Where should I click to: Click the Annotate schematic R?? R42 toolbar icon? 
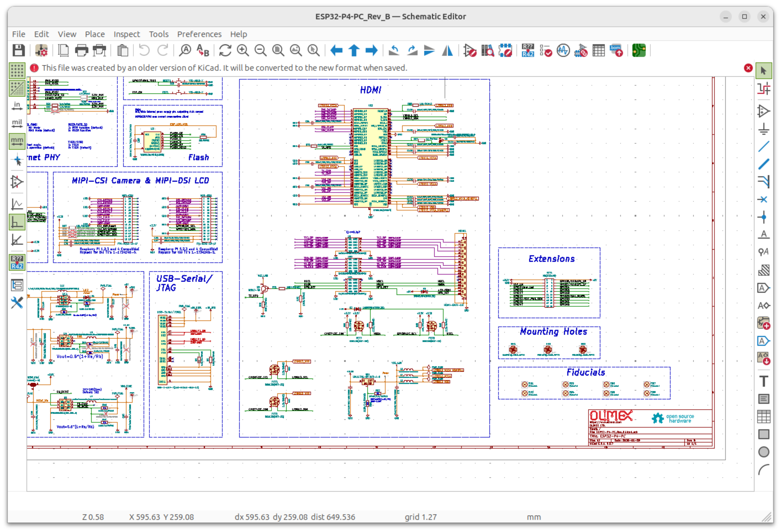527,51
